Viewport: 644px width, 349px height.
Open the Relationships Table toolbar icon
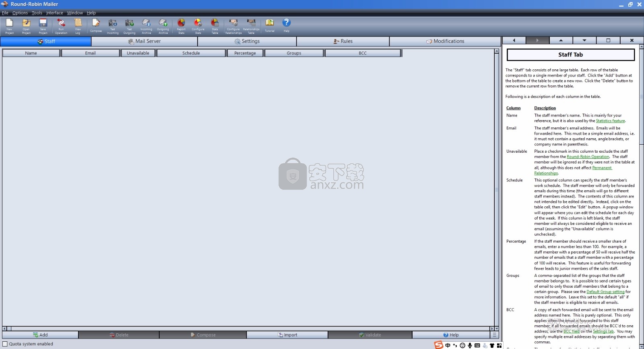coord(251,26)
